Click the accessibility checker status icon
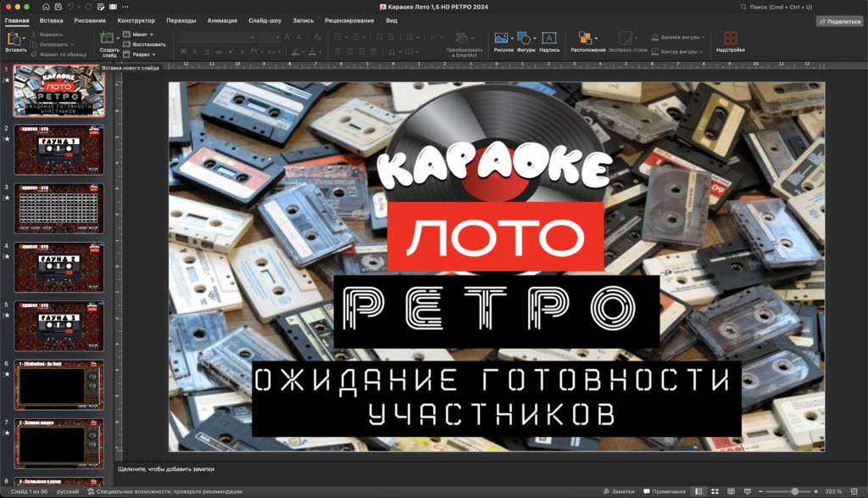The image size is (868, 498). [91, 491]
